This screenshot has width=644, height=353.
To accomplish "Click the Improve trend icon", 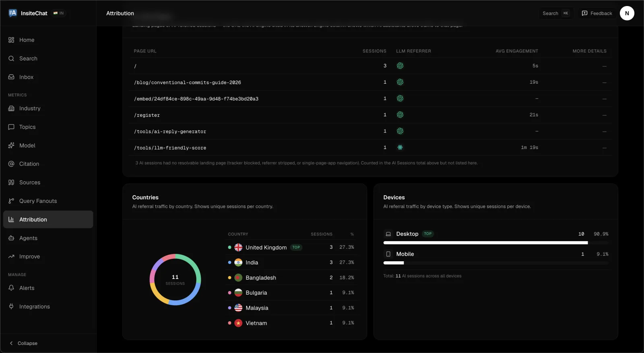I will 11,256.
